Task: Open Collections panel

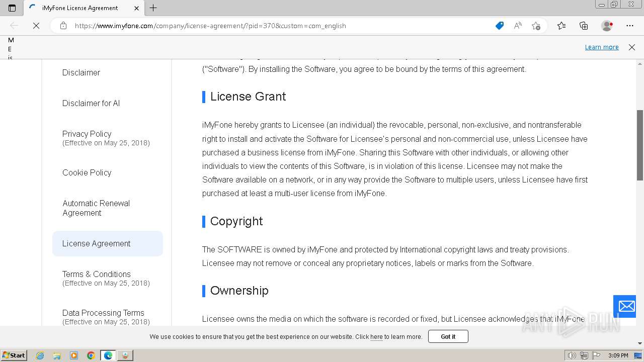Action: pyautogui.click(x=584, y=26)
